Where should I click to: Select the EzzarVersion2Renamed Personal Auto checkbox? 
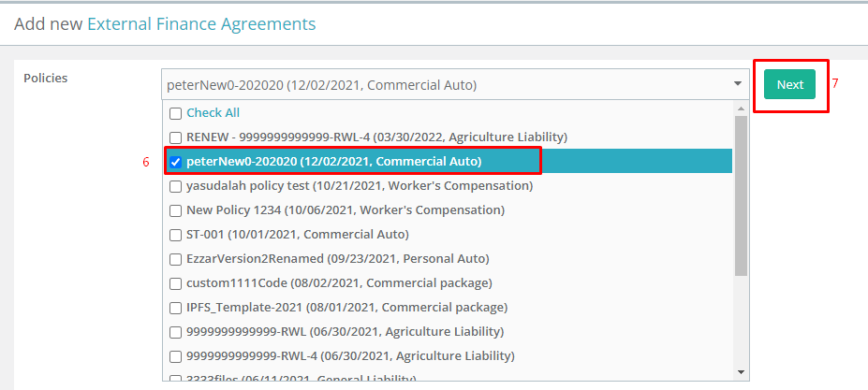(x=175, y=259)
